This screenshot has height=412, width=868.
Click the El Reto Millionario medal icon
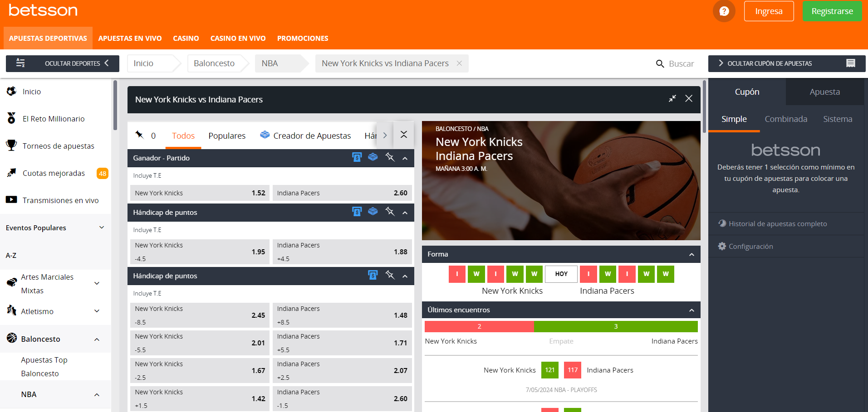click(x=11, y=118)
